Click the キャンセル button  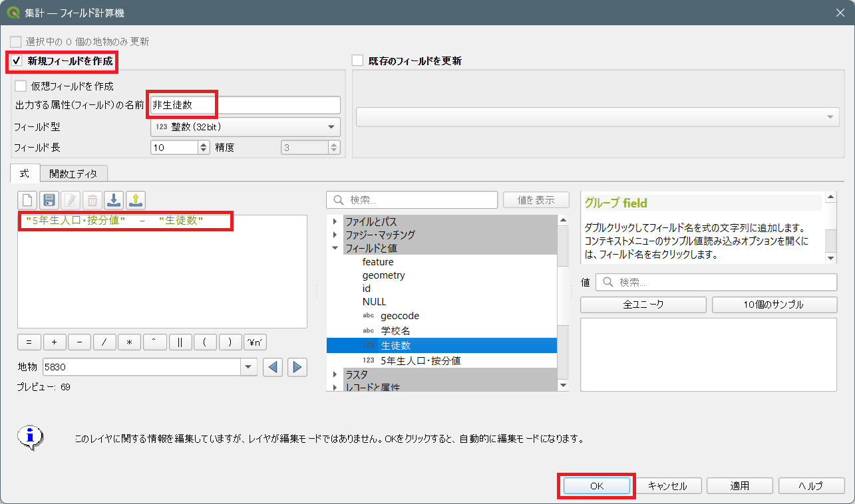click(667, 486)
